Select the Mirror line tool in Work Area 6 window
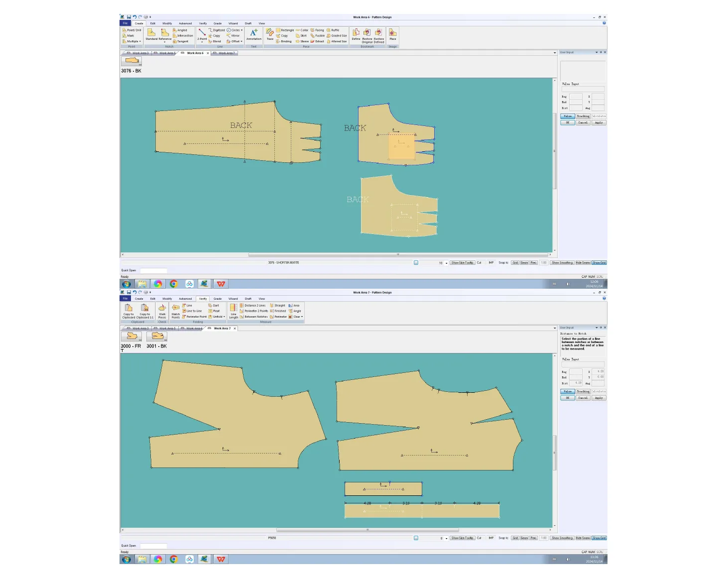This screenshot has width=728, height=578. coord(233,36)
